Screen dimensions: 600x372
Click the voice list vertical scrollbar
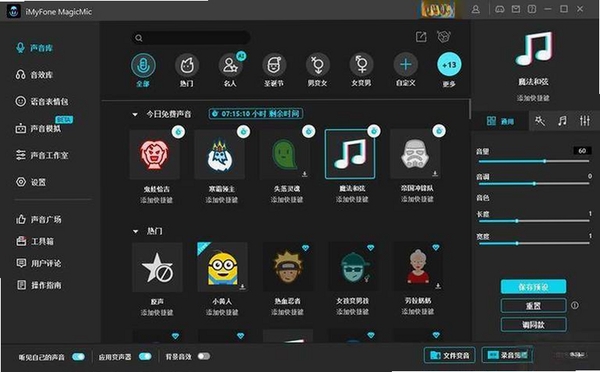[x=470, y=109]
